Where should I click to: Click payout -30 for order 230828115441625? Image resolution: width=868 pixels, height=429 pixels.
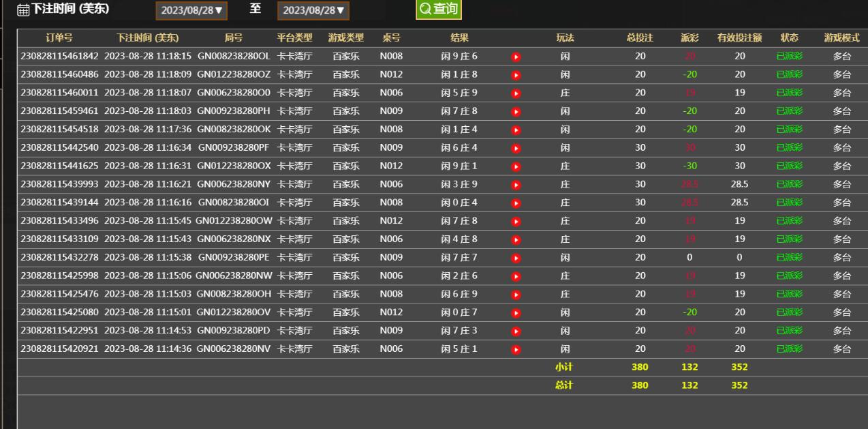pos(689,166)
